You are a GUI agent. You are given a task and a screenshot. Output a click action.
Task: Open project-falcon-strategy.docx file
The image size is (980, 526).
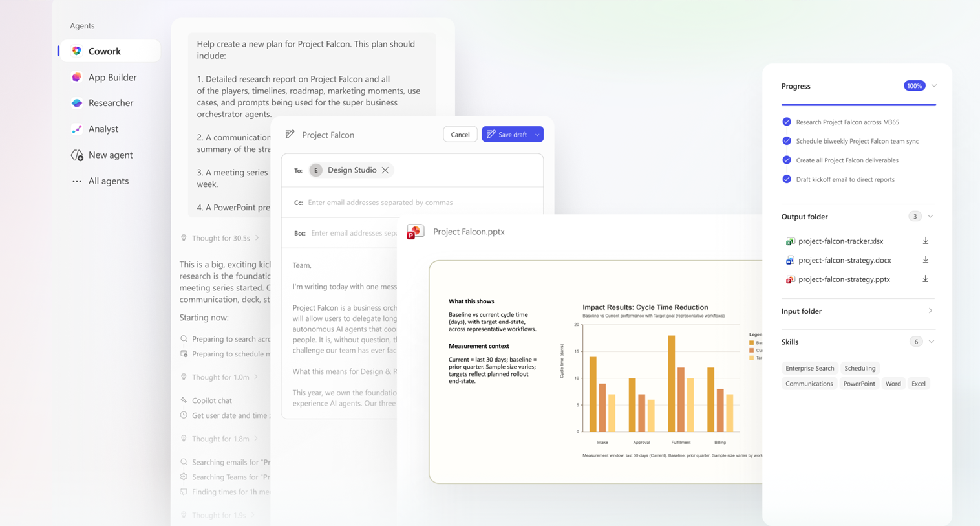click(844, 260)
